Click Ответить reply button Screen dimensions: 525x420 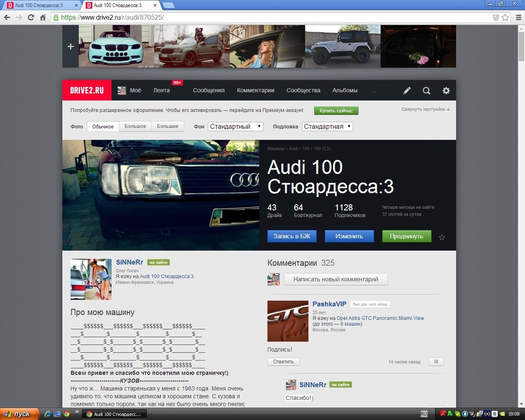[283, 361]
